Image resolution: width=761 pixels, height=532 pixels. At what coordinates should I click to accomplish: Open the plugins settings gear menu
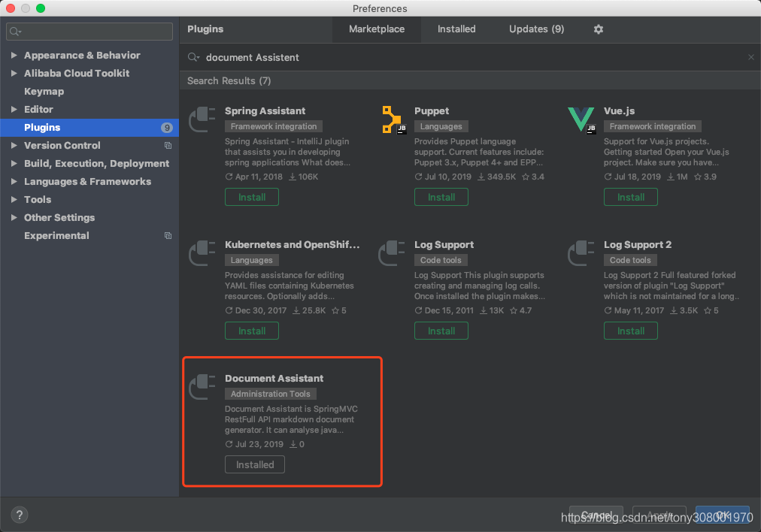coord(599,29)
